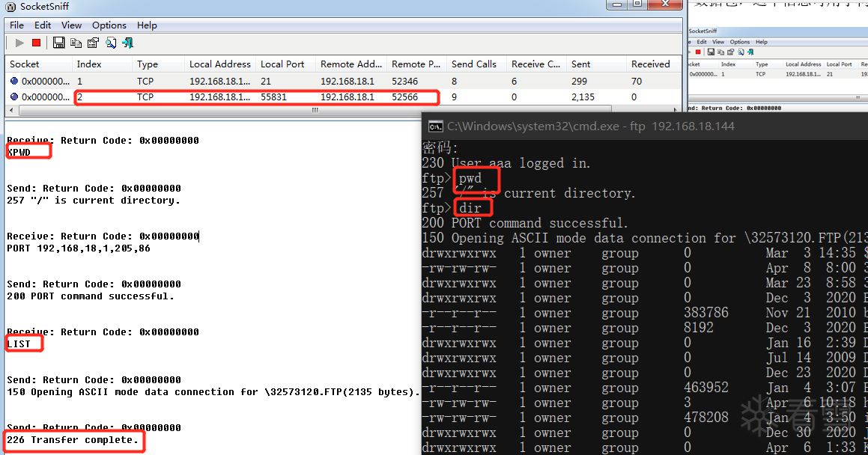Open the File menu

pyautogui.click(x=16, y=25)
